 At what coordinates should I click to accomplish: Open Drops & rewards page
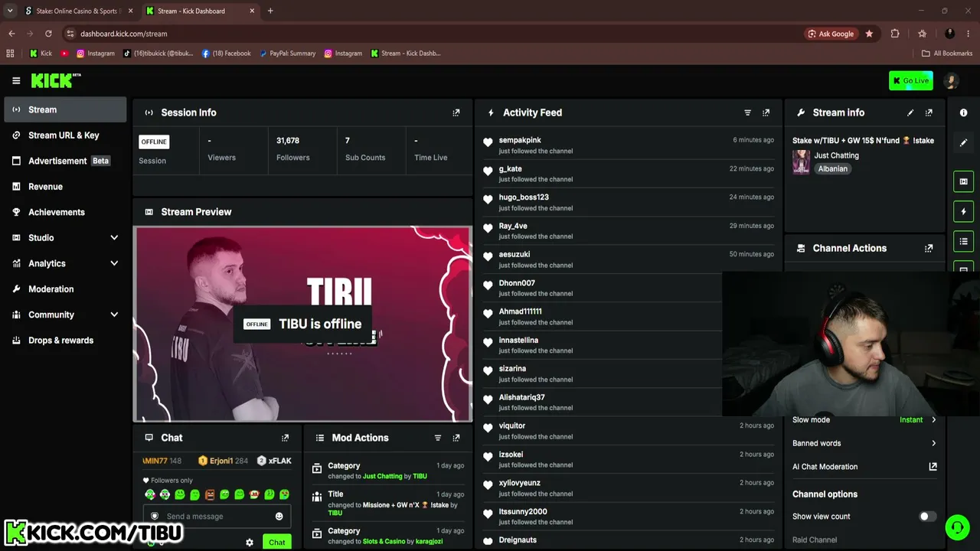pyautogui.click(x=65, y=341)
